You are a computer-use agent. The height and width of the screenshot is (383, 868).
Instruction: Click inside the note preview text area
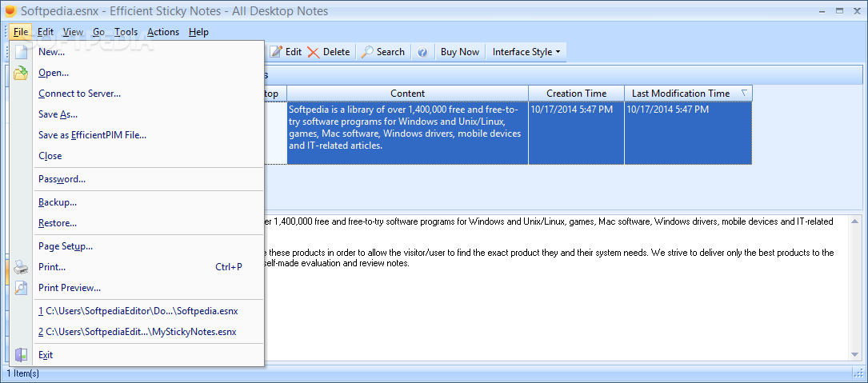(555, 288)
